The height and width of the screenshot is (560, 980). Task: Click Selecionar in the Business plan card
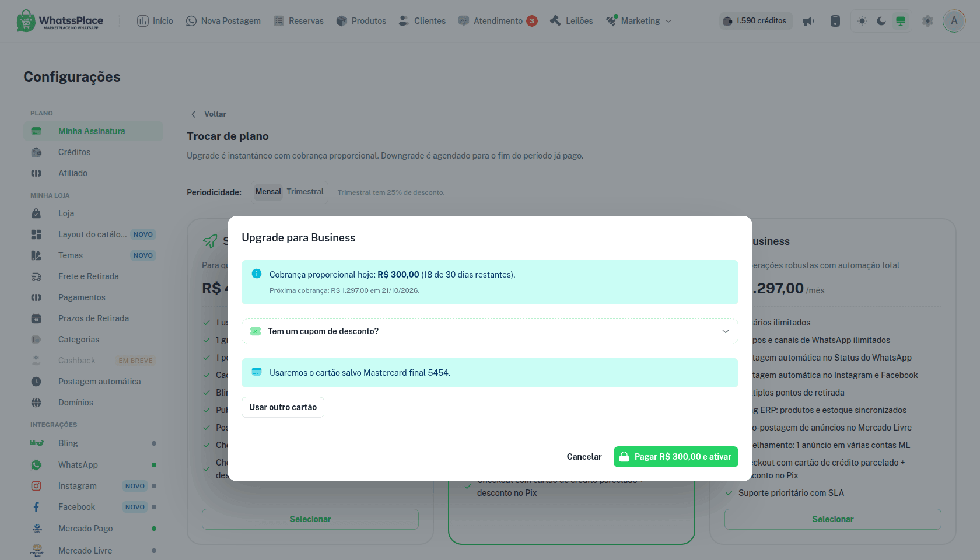point(833,519)
